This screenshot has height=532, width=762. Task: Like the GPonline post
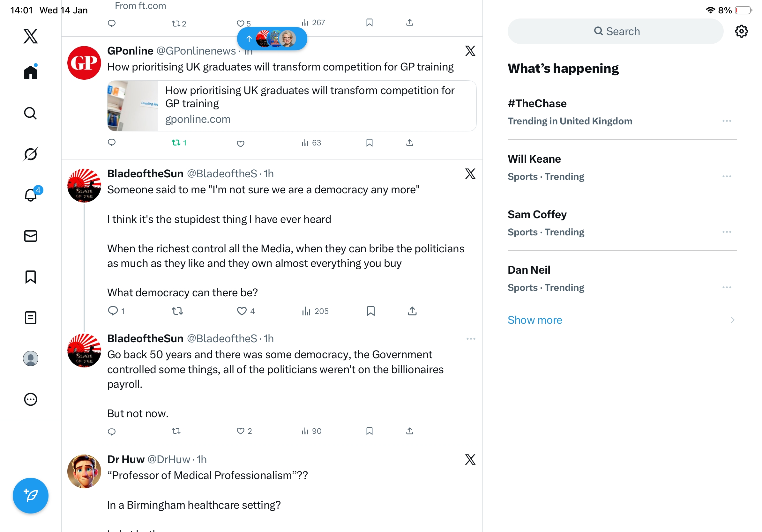(x=241, y=143)
